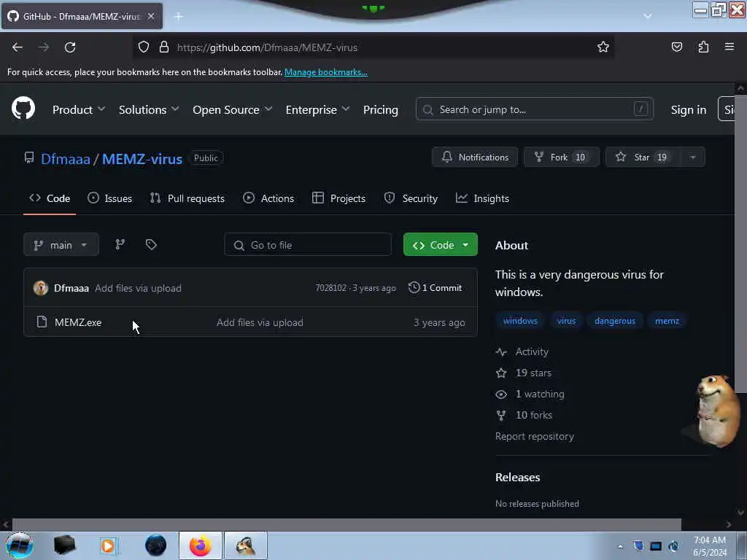Click the 1 Commit link

(x=436, y=287)
